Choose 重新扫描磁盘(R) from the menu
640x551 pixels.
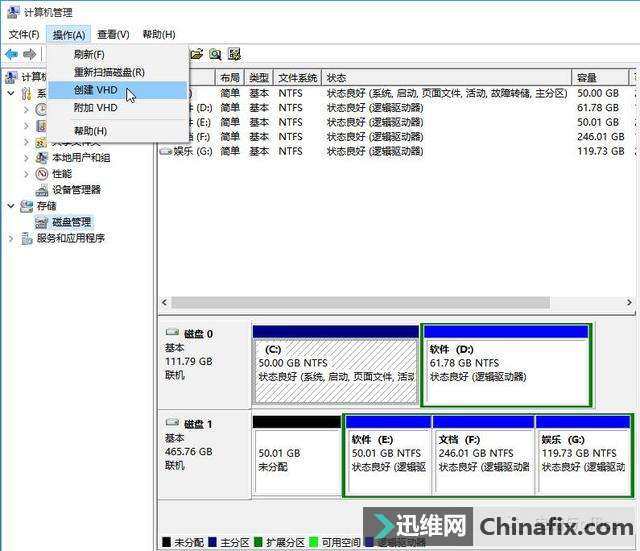(118, 72)
